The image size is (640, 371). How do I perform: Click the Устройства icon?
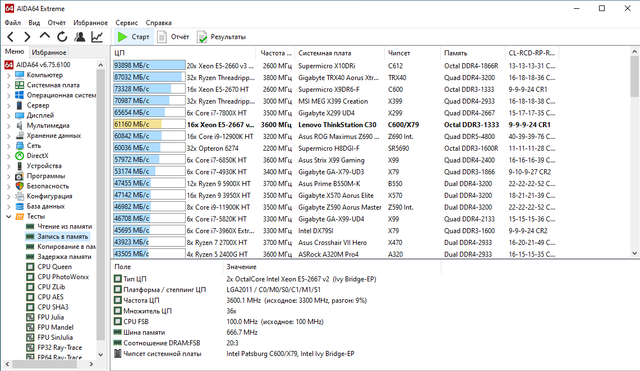[x=20, y=166]
